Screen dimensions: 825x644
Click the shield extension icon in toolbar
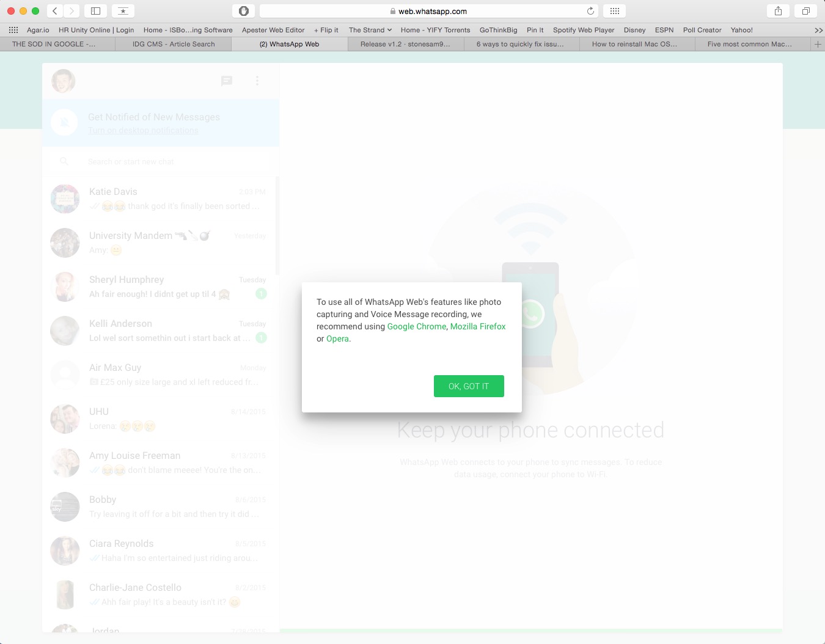click(244, 11)
